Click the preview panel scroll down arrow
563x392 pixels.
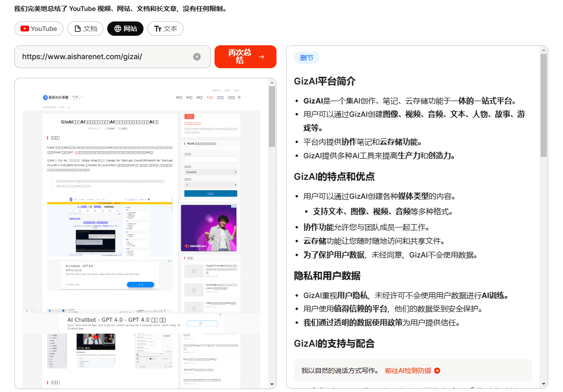point(272,384)
